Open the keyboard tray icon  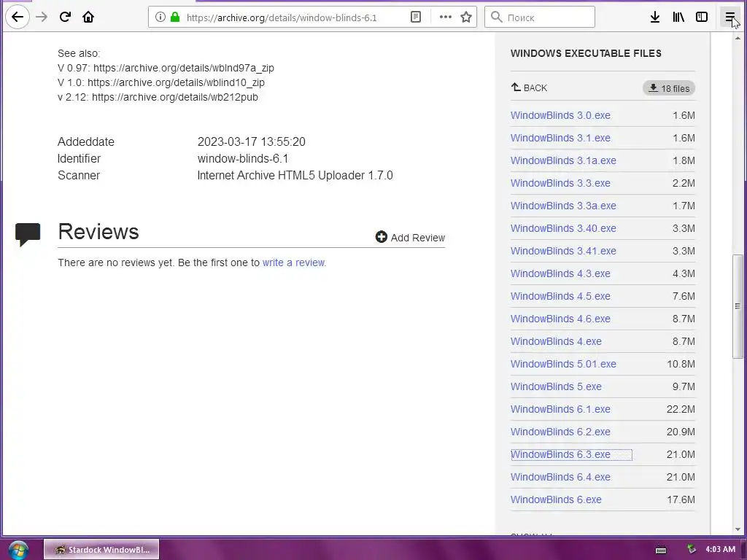(x=661, y=550)
